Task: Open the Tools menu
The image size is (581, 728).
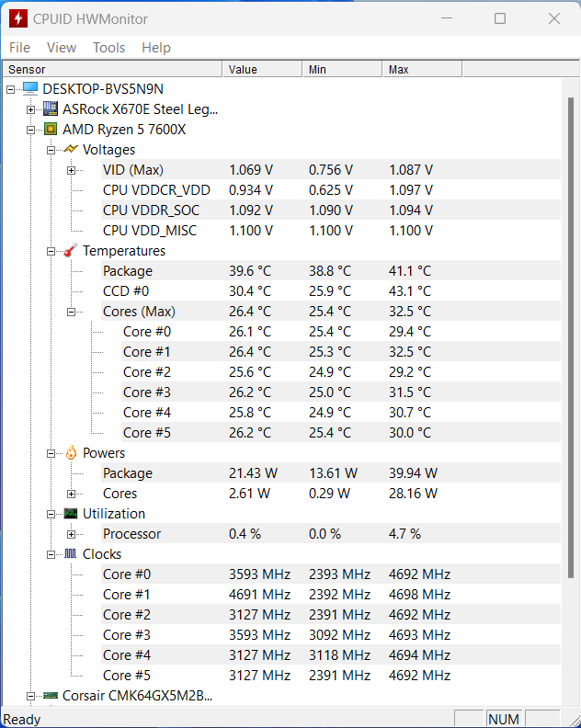Action: [x=108, y=48]
